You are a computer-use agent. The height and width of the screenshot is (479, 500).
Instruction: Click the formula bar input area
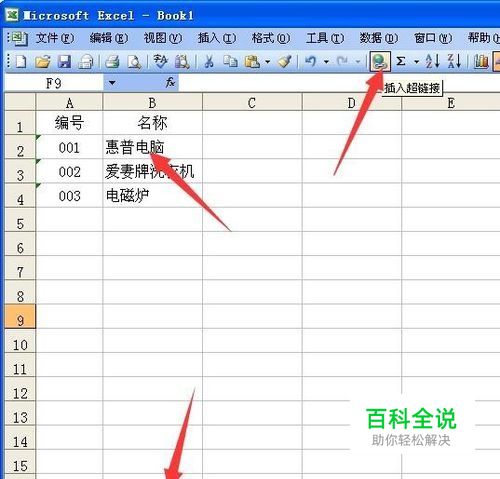[x=339, y=83]
